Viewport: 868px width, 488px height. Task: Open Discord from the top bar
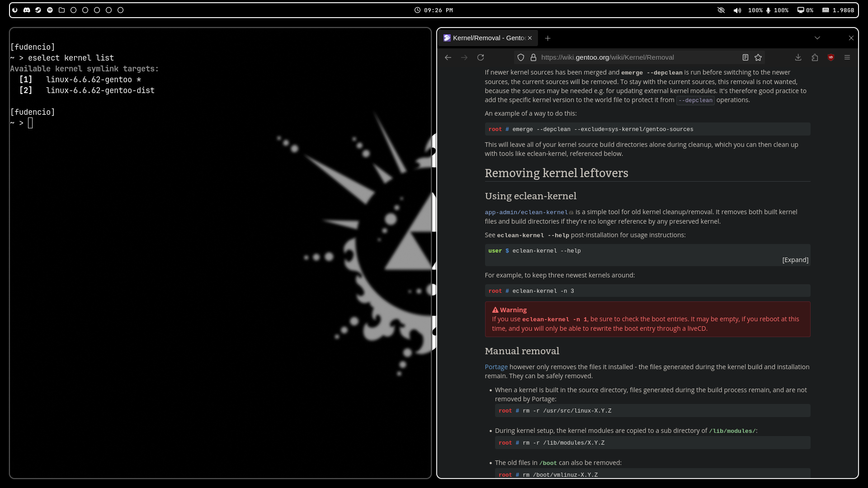click(27, 10)
